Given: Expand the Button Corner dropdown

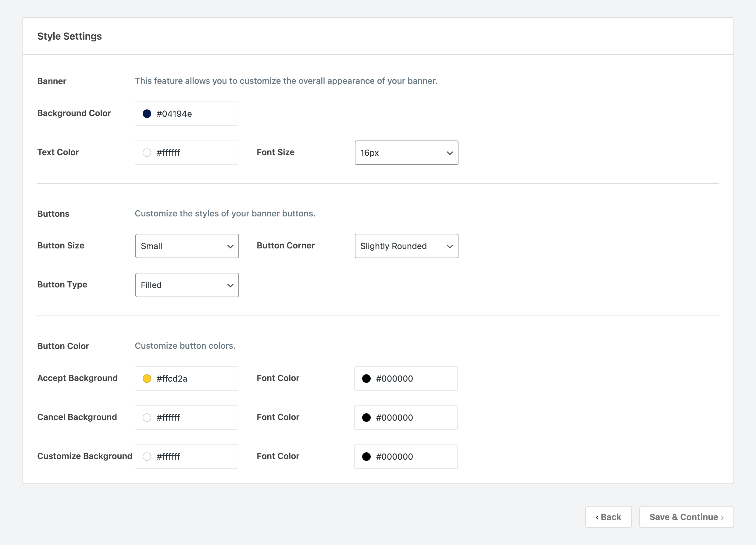Looking at the screenshot, I should pyautogui.click(x=406, y=246).
